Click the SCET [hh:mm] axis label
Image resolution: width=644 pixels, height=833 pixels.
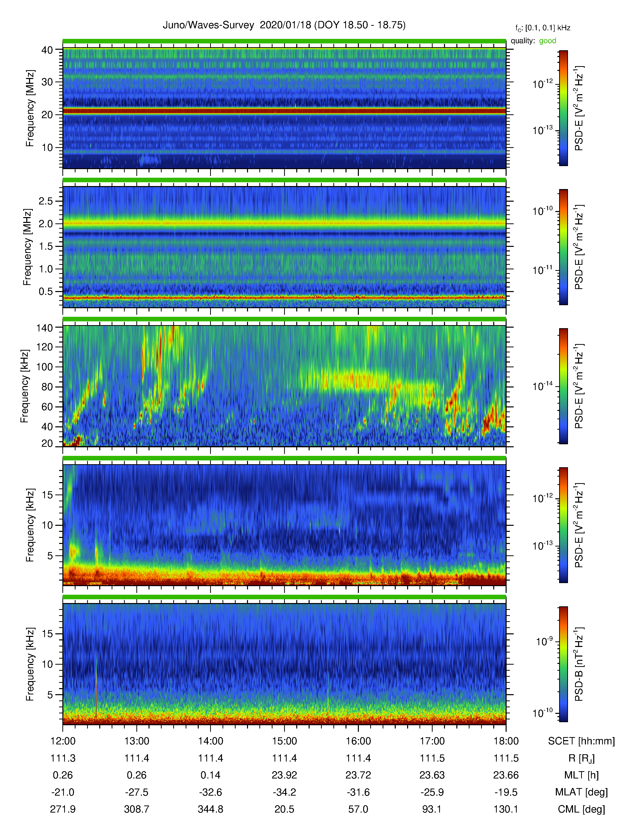581,741
